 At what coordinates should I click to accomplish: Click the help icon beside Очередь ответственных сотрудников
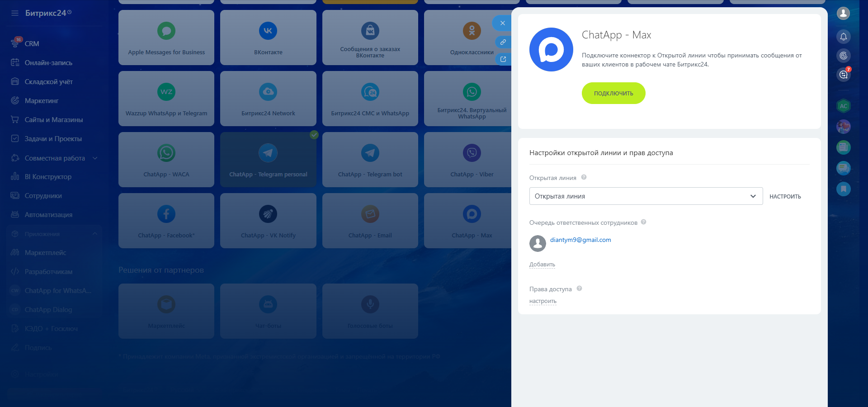643,222
